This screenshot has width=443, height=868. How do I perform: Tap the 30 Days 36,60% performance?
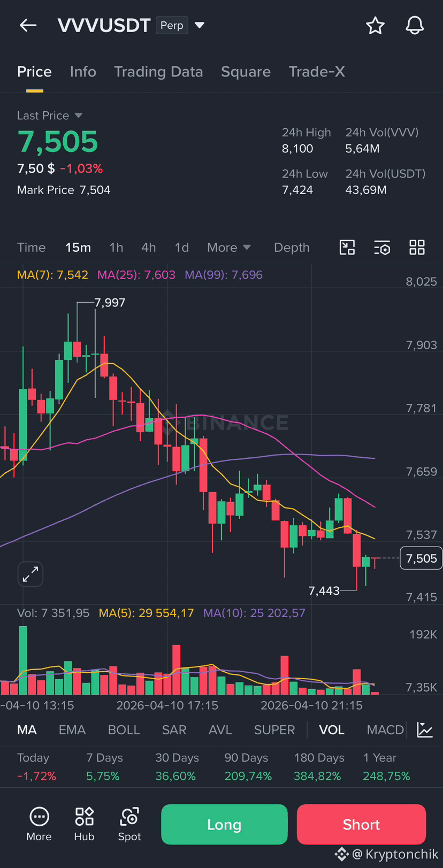(x=177, y=767)
